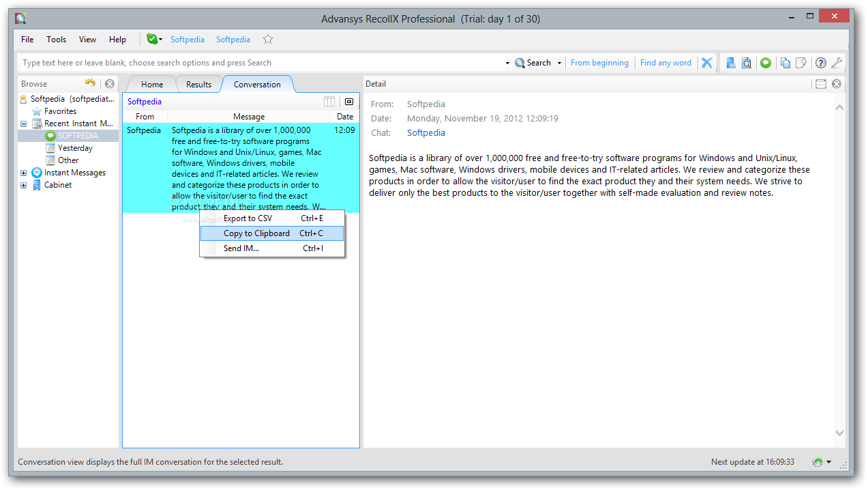Open the status gear dropdown arrow
Screen dimensions: 868x490
(x=829, y=462)
